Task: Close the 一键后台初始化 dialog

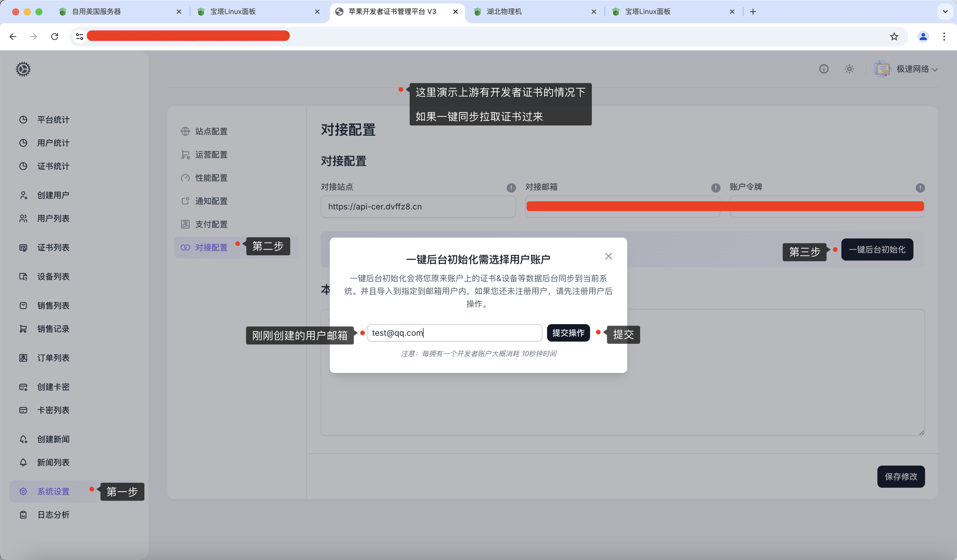Action: click(608, 256)
